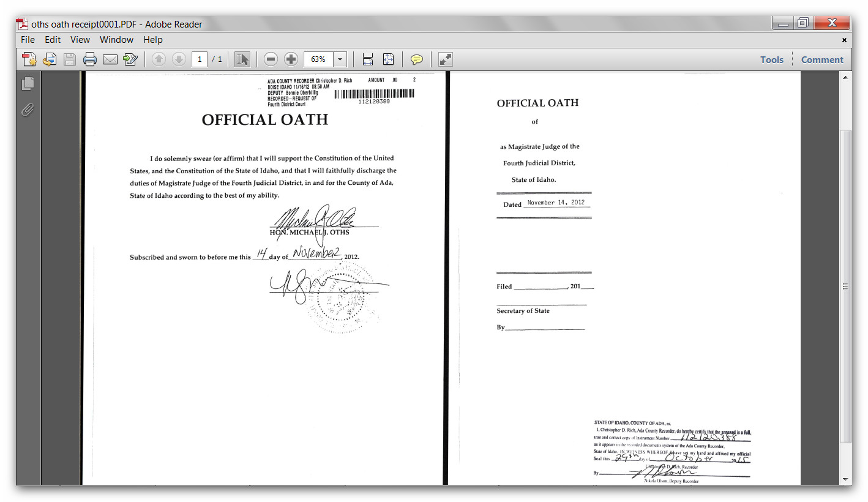
Task: Expand the Tools pane
Action: pos(771,59)
